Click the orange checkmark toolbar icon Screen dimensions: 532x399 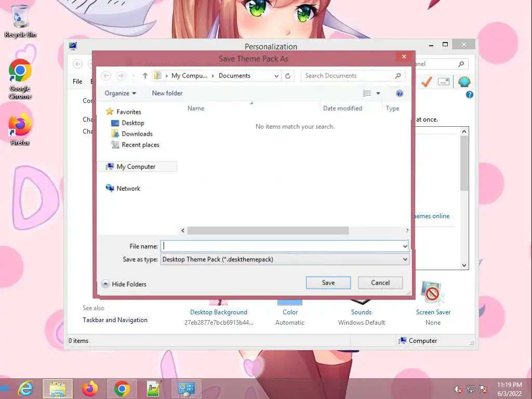[427, 82]
